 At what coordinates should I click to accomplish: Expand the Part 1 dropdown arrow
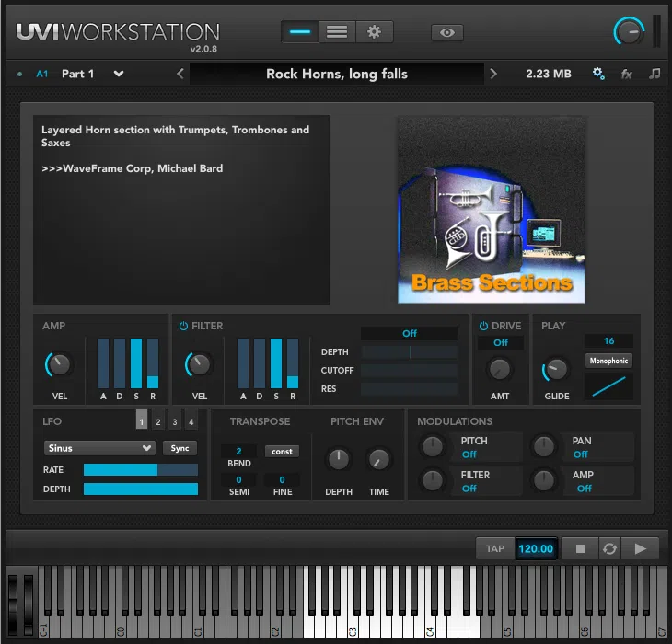[x=119, y=74]
